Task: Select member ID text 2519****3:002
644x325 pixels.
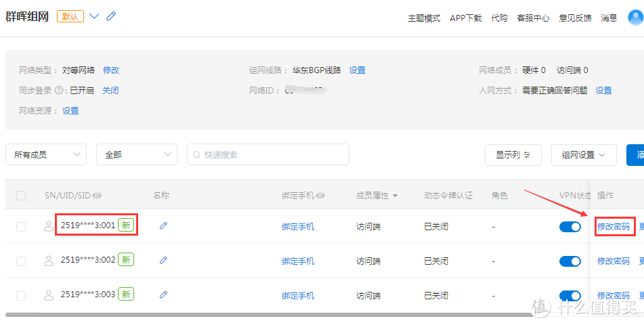Action: click(88, 260)
